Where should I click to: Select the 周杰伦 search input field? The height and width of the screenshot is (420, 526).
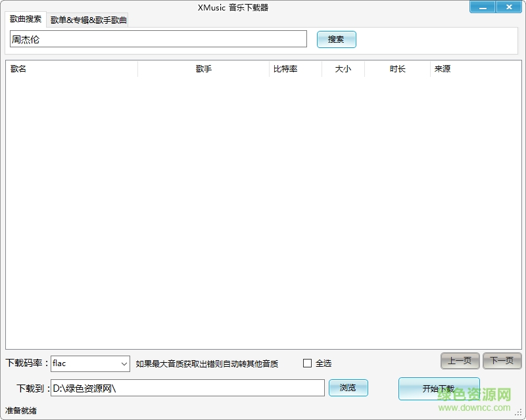coord(158,39)
